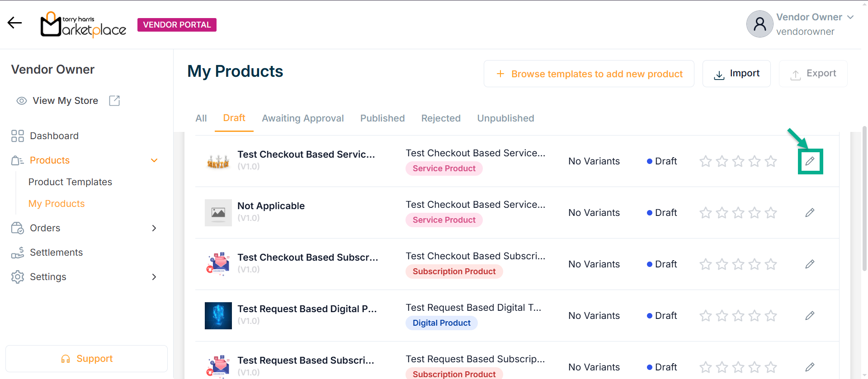This screenshot has width=868, height=379.
Task: Open store in new window icon
Action: (114, 101)
